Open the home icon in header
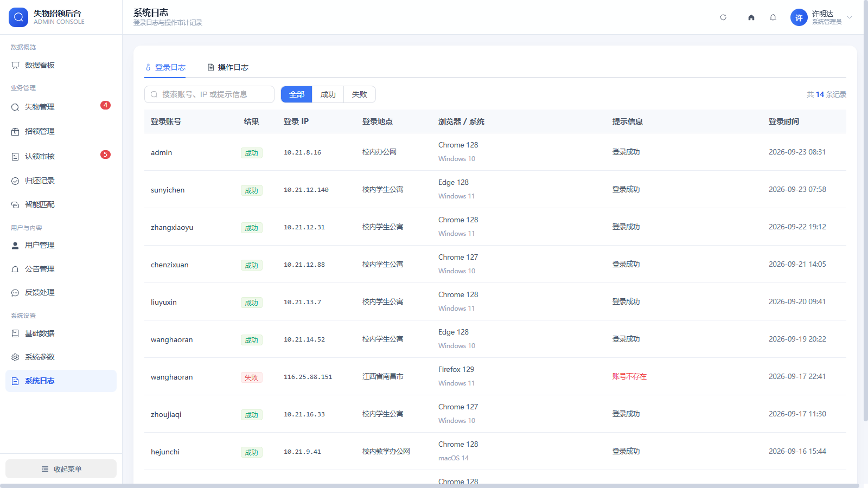 click(x=751, y=17)
